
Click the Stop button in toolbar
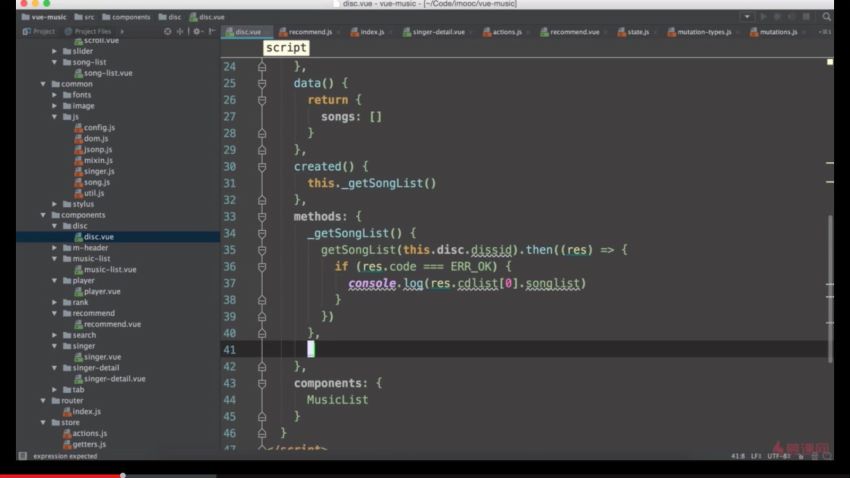[807, 17]
